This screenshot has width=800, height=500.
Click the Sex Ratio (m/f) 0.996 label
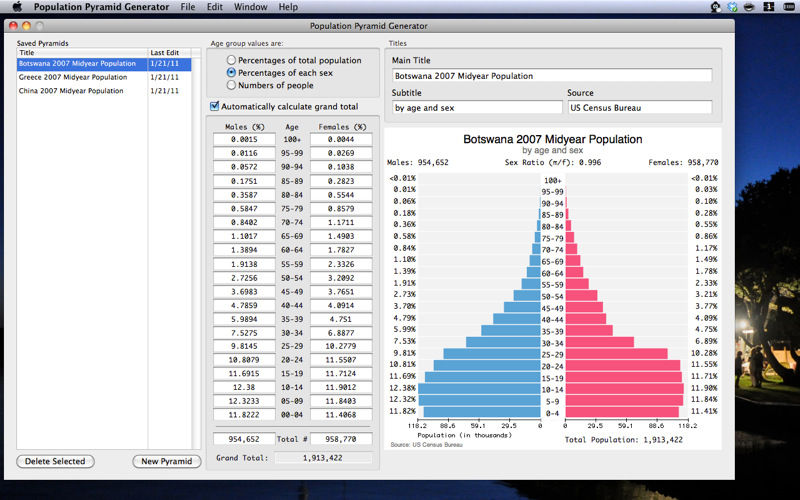click(x=553, y=162)
